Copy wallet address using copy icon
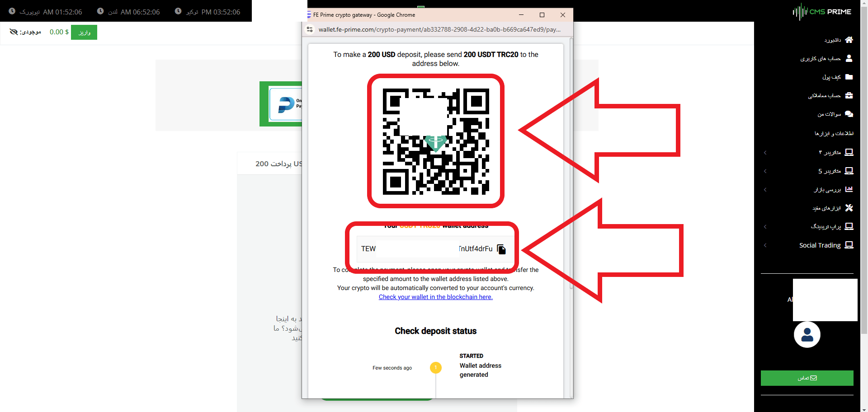The image size is (868, 412). point(501,249)
